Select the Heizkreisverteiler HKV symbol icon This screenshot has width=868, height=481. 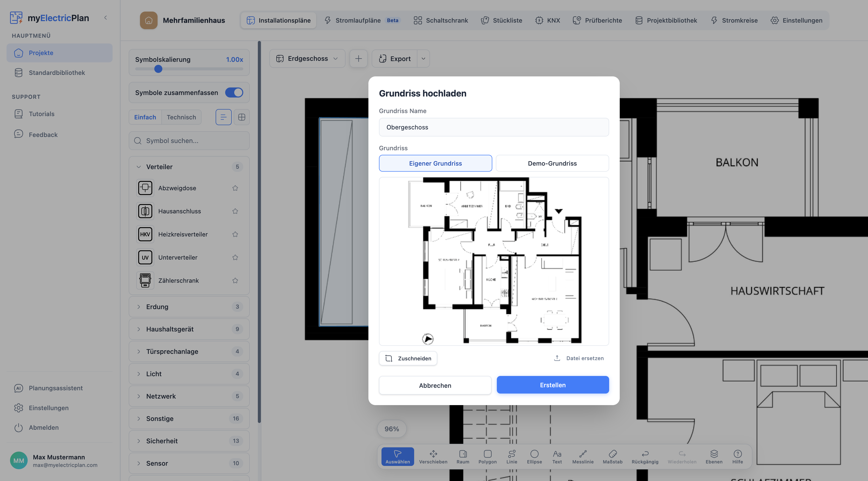click(x=145, y=234)
